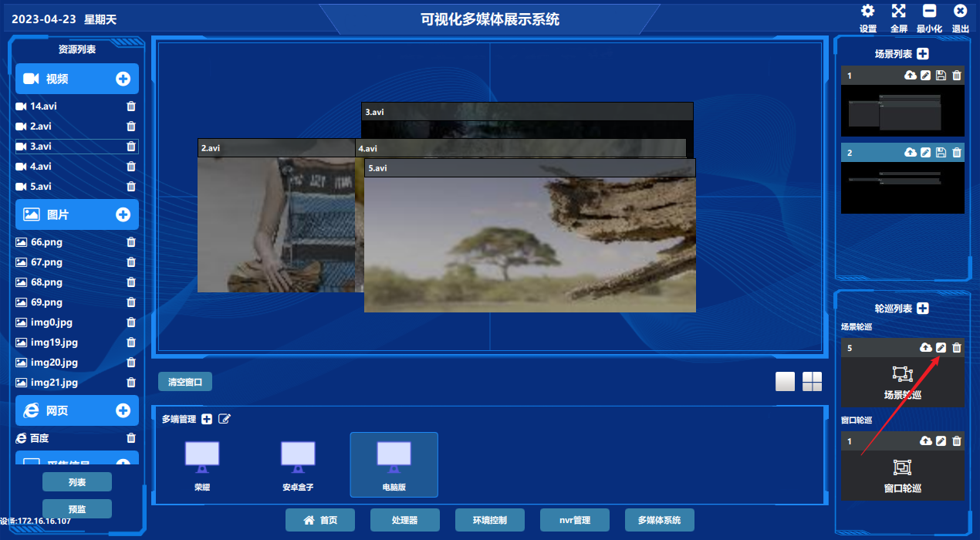Select the 安卓盒子 terminal
Viewport: 980px width, 540px height.
(298, 465)
